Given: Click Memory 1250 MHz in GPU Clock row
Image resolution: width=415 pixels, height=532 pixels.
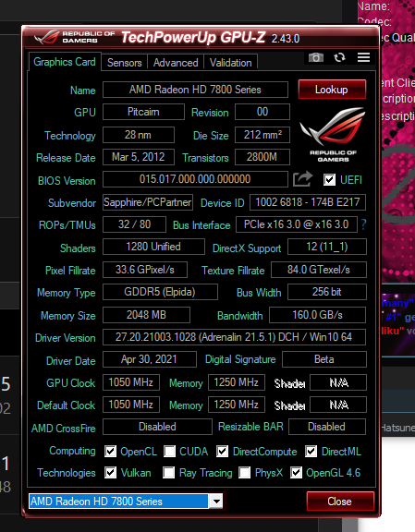Looking at the screenshot, I should pos(237,382).
